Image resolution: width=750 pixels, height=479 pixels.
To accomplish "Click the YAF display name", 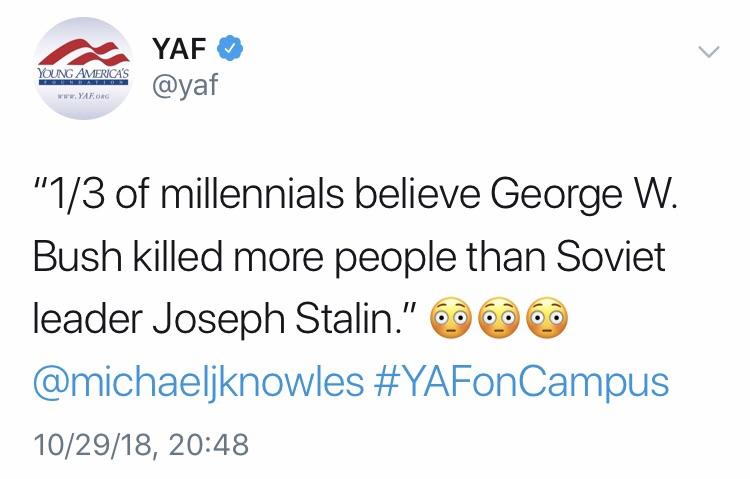I will click(179, 49).
